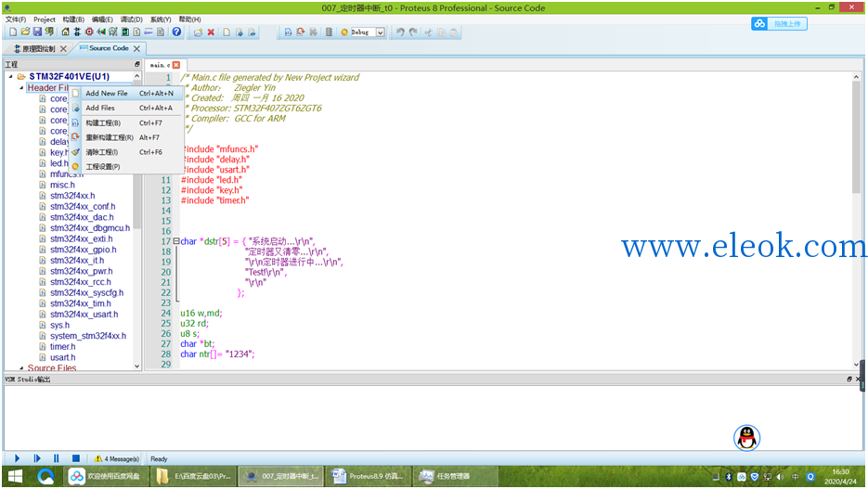
Task: Click the volume speaker tray icon
Action: 781,476
